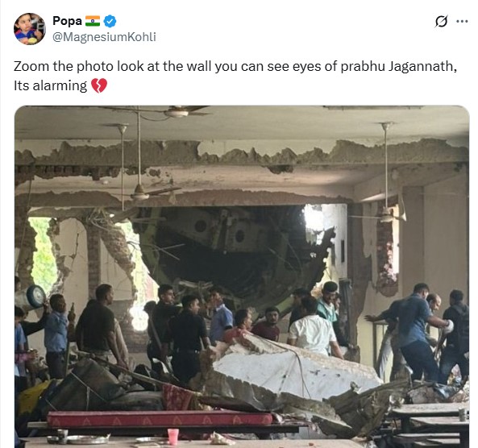Viewport: 478px width, 448px height.
Task: Click the India flag emoji beside Popa
Action: click(x=93, y=21)
